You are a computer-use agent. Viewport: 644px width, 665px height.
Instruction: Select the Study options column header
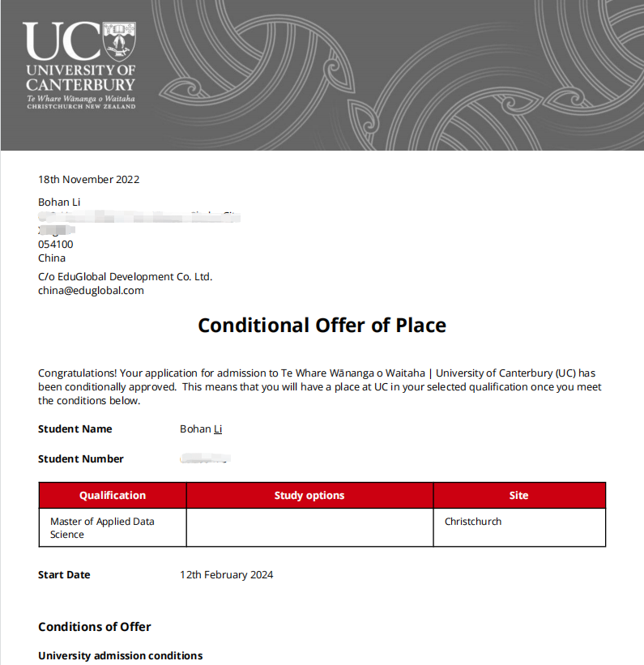pyautogui.click(x=309, y=496)
